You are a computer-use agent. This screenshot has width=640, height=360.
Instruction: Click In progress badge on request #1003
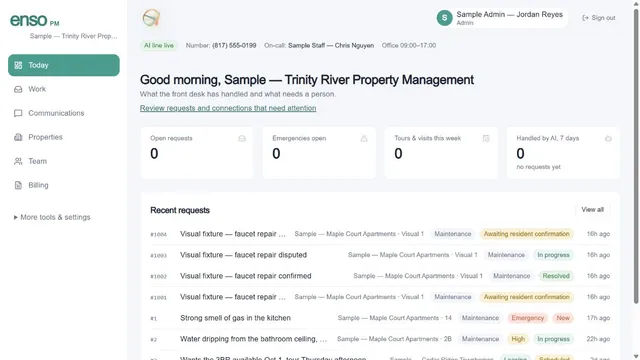[553, 255]
